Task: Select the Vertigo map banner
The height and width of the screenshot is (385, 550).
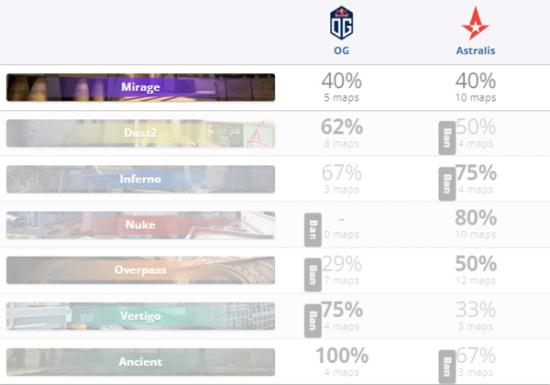Action: 141,316
